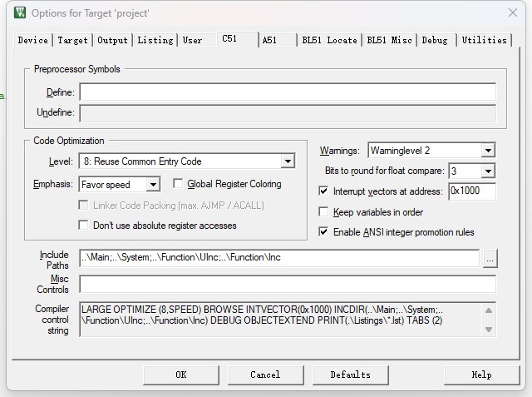This screenshot has height=397, width=532.
Task: Open the optimization Level dropdown
Action: (x=288, y=161)
